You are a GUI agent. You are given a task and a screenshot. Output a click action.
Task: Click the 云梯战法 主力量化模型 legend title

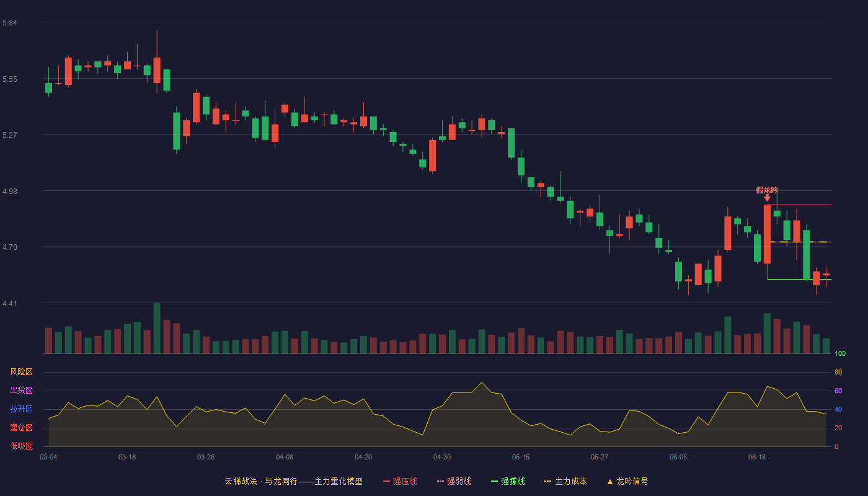(294, 481)
